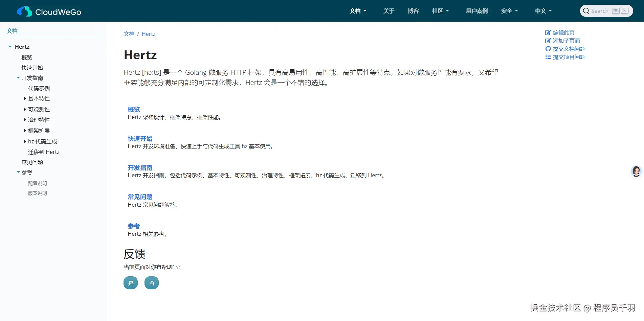Open the assistant avatar widget
This screenshot has height=321, width=644.
click(x=636, y=171)
